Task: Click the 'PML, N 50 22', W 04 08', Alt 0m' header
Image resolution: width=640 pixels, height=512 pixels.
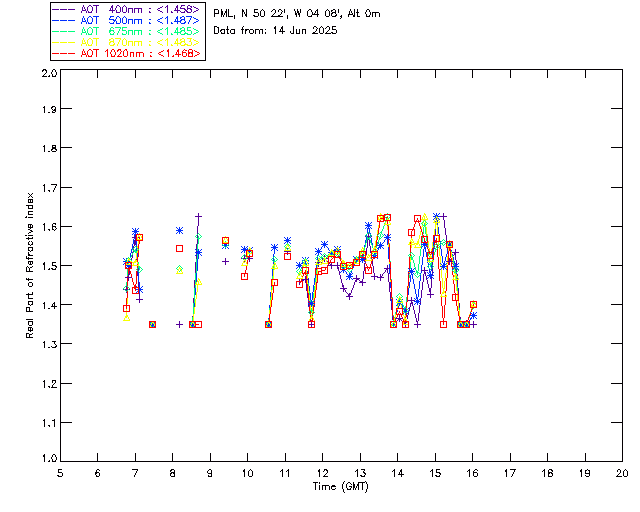Action: (x=297, y=13)
